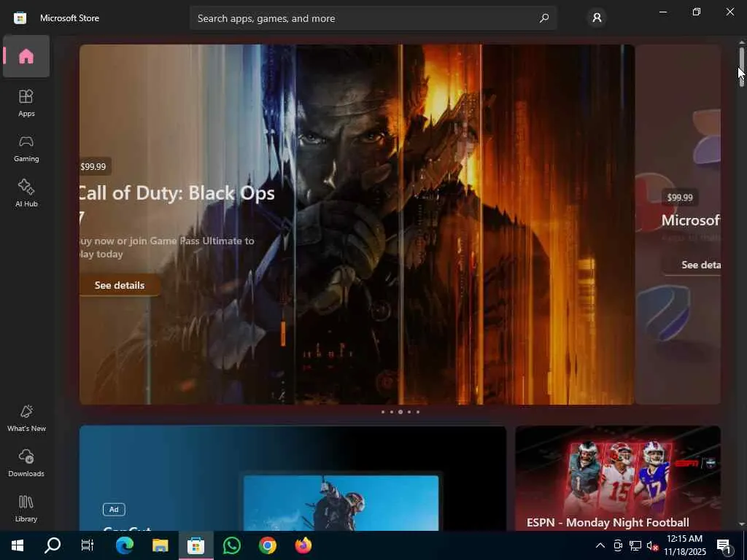
Task: Click the Ad badge on the CapCut card
Action: (114, 510)
